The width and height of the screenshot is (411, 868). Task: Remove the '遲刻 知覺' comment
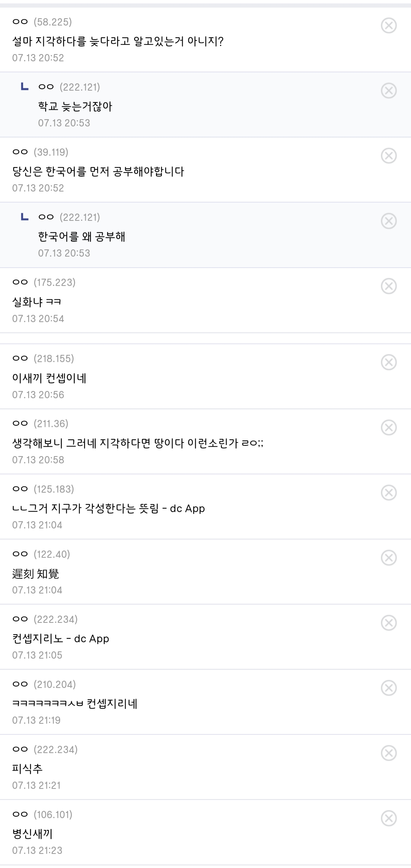coord(389,558)
